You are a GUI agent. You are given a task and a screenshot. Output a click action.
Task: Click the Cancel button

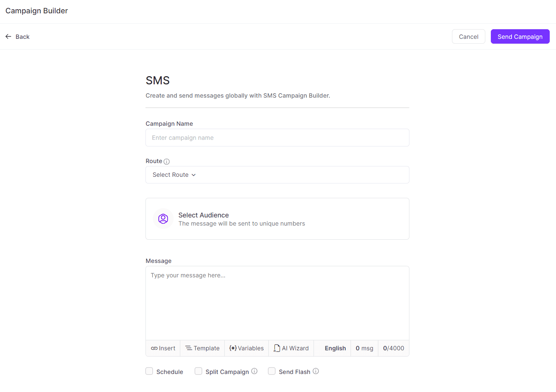click(468, 36)
